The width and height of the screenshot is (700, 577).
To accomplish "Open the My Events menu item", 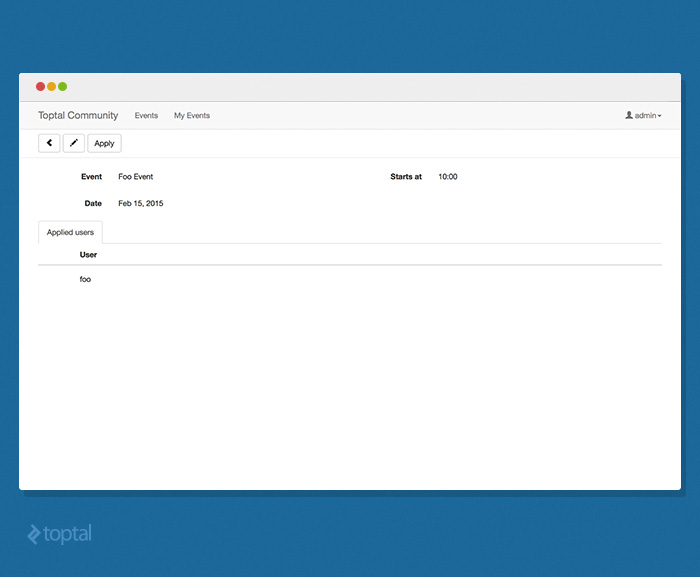I will click(x=192, y=116).
